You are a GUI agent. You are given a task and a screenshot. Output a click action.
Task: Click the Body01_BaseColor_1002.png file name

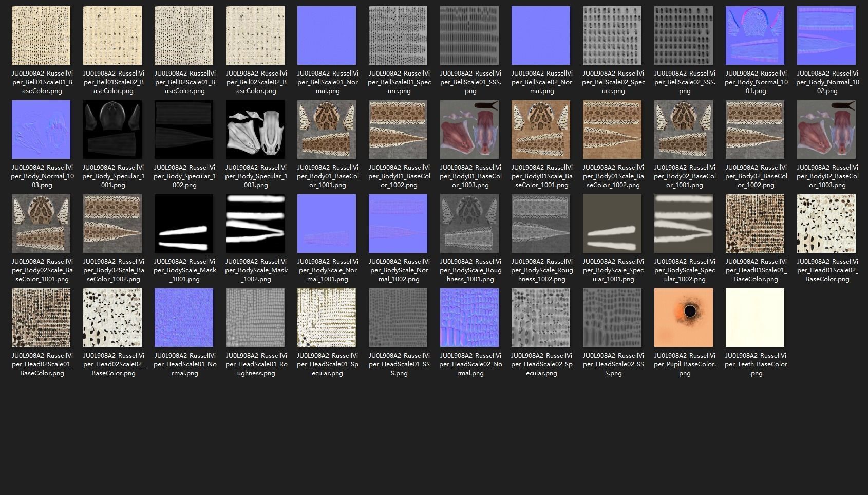click(x=398, y=176)
